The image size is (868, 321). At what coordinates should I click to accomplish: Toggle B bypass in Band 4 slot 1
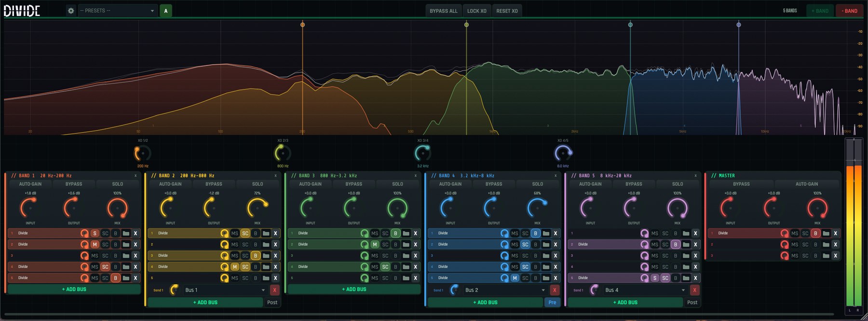(x=535, y=233)
